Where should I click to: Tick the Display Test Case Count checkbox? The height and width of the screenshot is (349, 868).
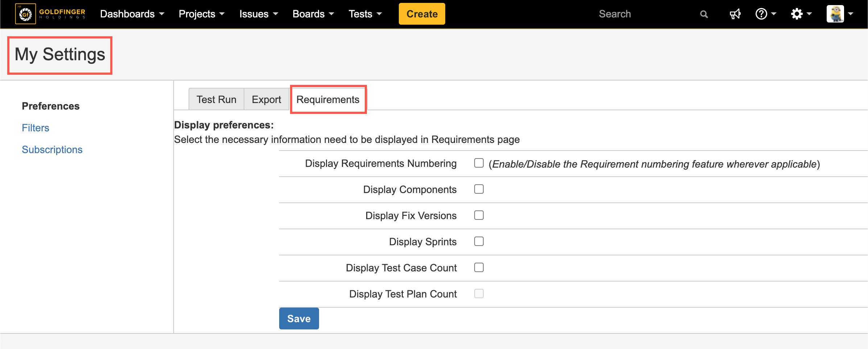[x=479, y=268]
